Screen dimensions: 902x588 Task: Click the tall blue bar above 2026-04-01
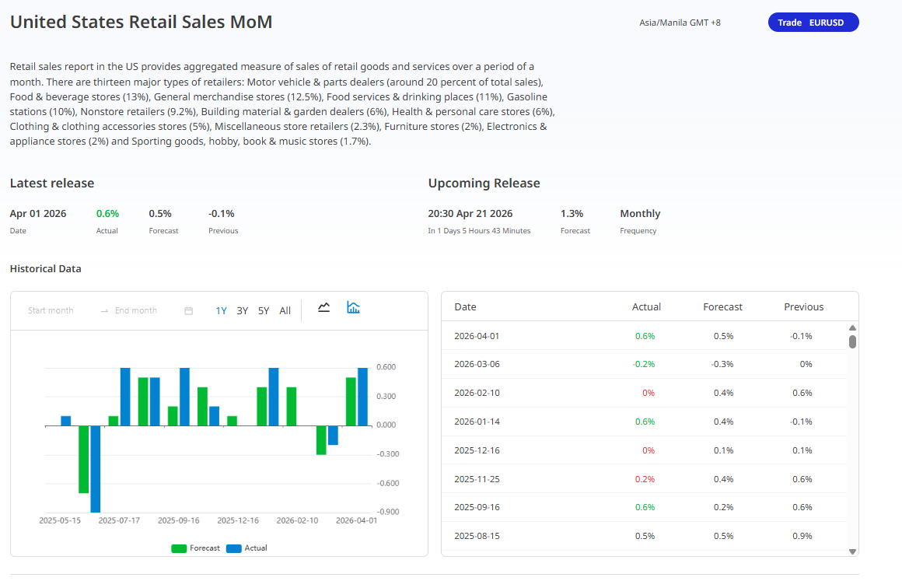(x=362, y=397)
